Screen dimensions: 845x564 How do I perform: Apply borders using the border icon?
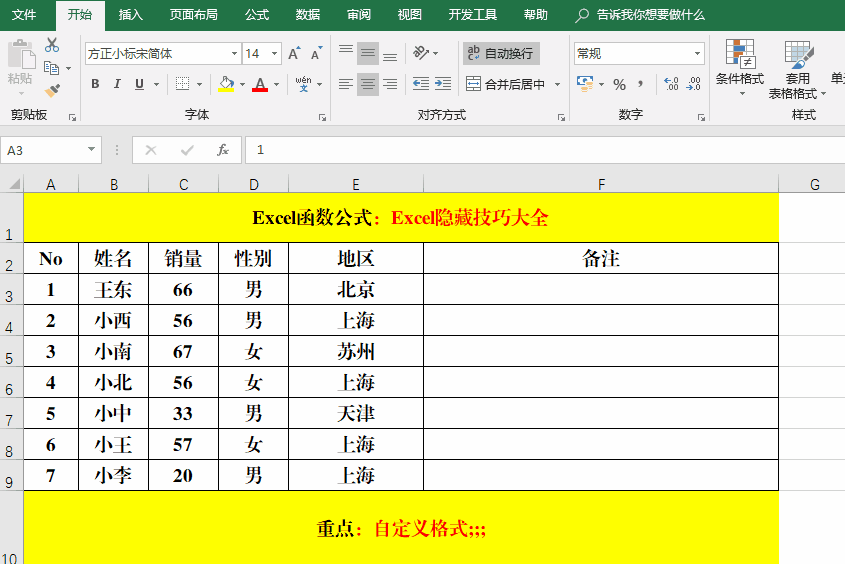[x=183, y=84]
